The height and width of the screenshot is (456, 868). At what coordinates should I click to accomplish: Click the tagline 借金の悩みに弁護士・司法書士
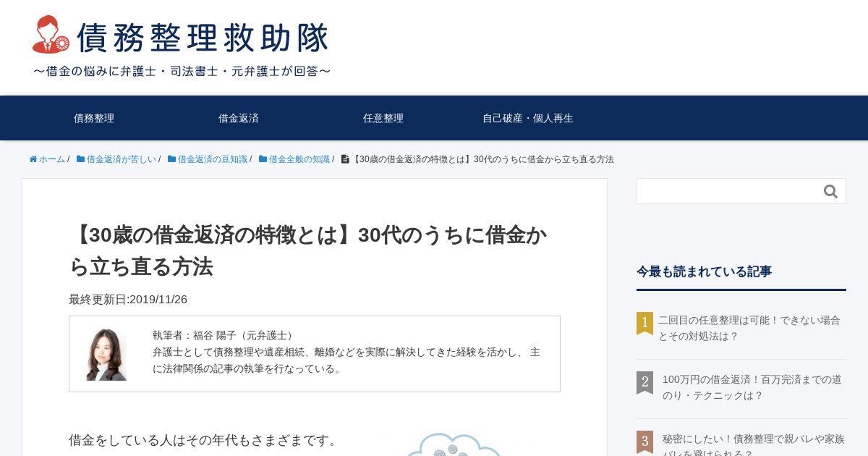point(182,71)
